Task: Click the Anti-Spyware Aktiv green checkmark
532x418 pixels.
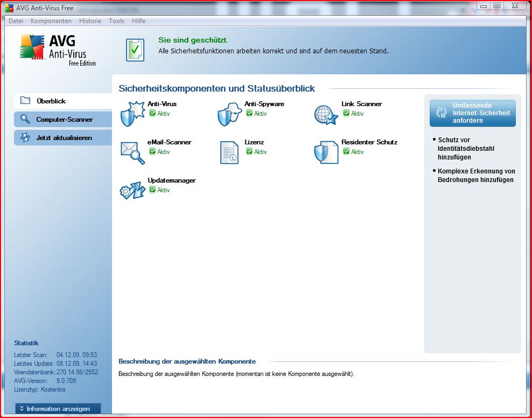Action: tap(249, 113)
